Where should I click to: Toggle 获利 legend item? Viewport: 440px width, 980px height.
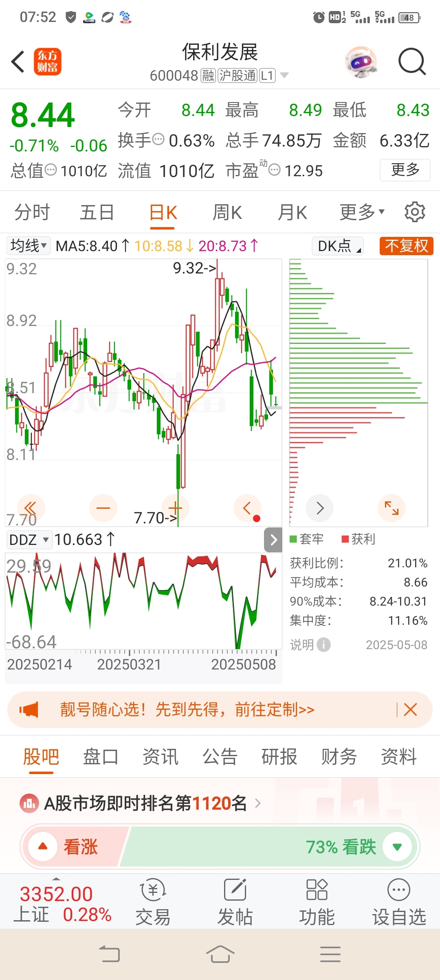coord(359,539)
